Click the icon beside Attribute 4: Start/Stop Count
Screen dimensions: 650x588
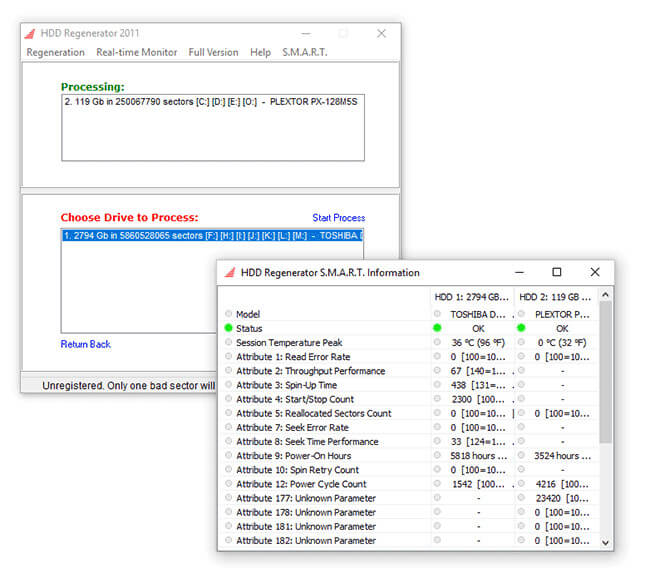tap(228, 398)
